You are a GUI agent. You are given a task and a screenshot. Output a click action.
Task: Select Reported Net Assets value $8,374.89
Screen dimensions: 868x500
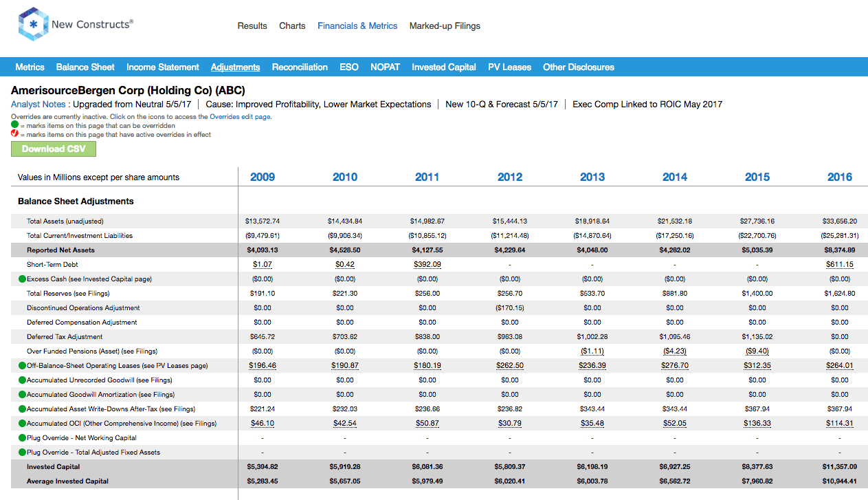point(840,250)
